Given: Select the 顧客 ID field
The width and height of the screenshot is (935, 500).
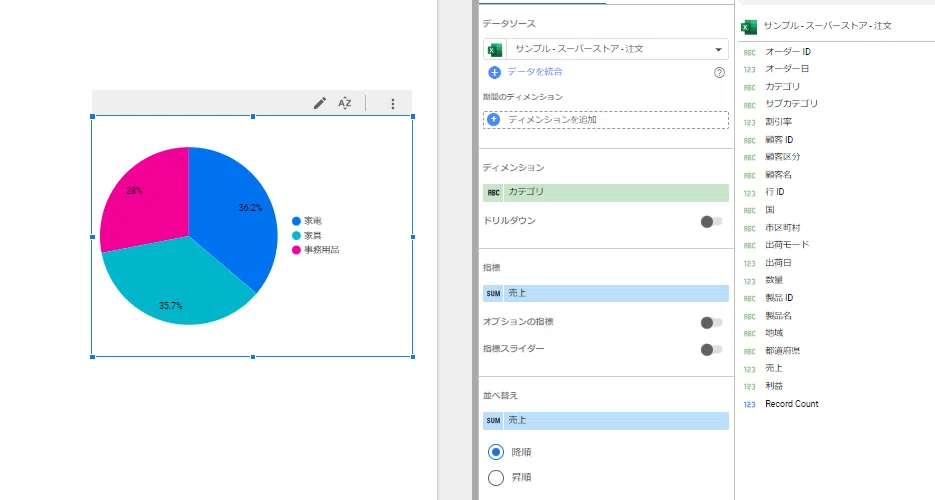Looking at the screenshot, I should [779, 139].
